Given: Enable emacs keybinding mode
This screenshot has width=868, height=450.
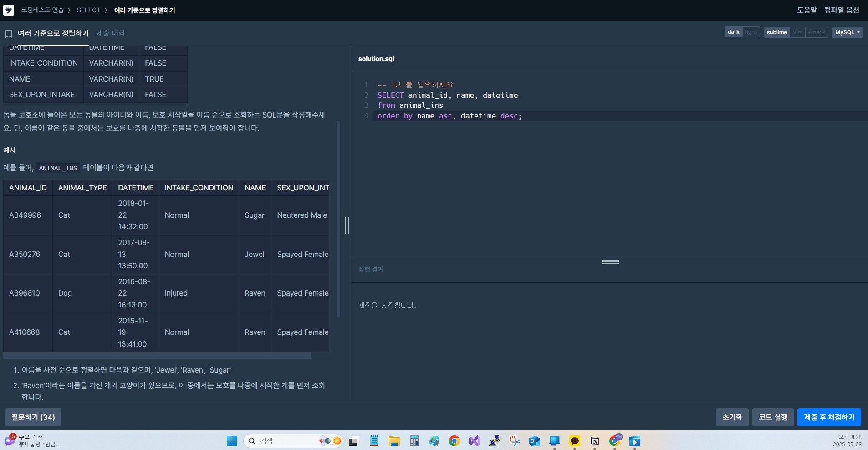Looking at the screenshot, I should coord(816,32).
